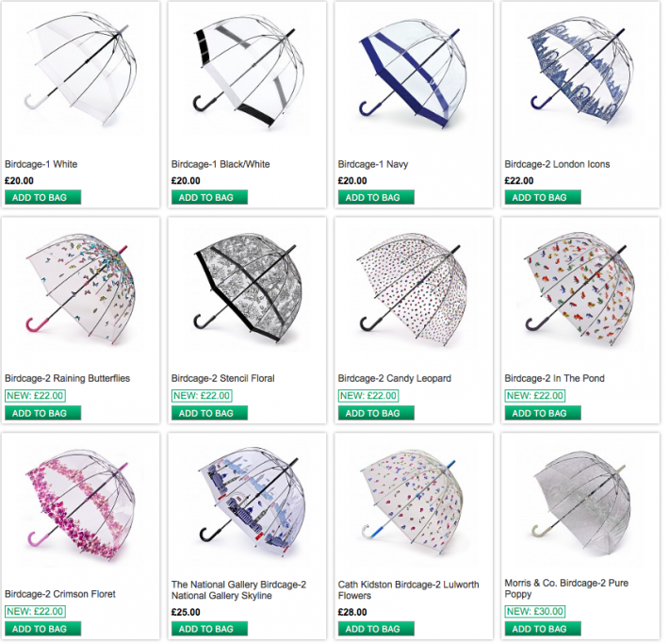Open the Raining Butterflies umbrella image
The image size is (669, 644).
point(81,290)
